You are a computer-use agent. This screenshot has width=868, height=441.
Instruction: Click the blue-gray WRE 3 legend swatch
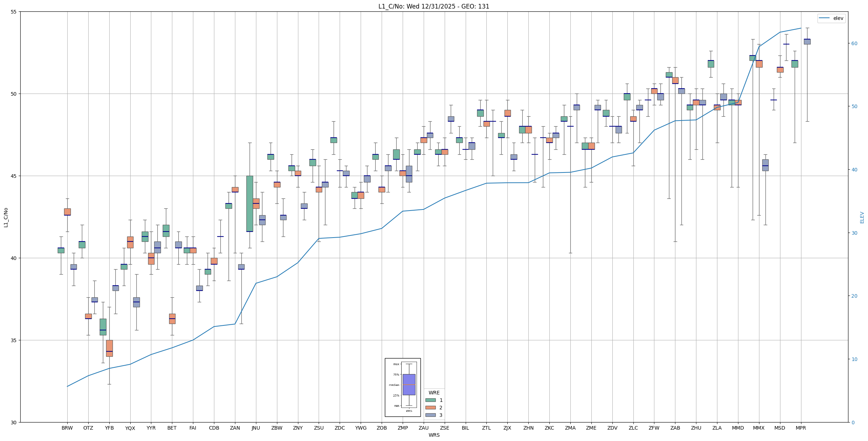430,415
